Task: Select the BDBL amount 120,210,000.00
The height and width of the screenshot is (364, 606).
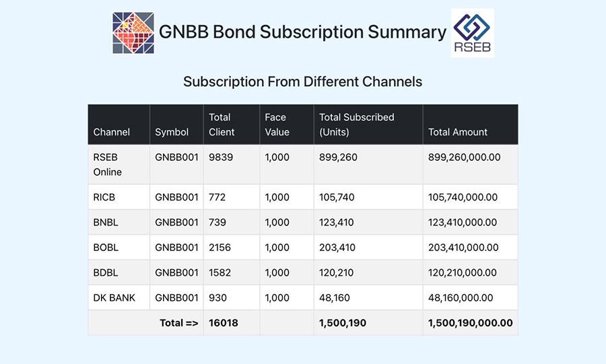Action: (462, 272)
